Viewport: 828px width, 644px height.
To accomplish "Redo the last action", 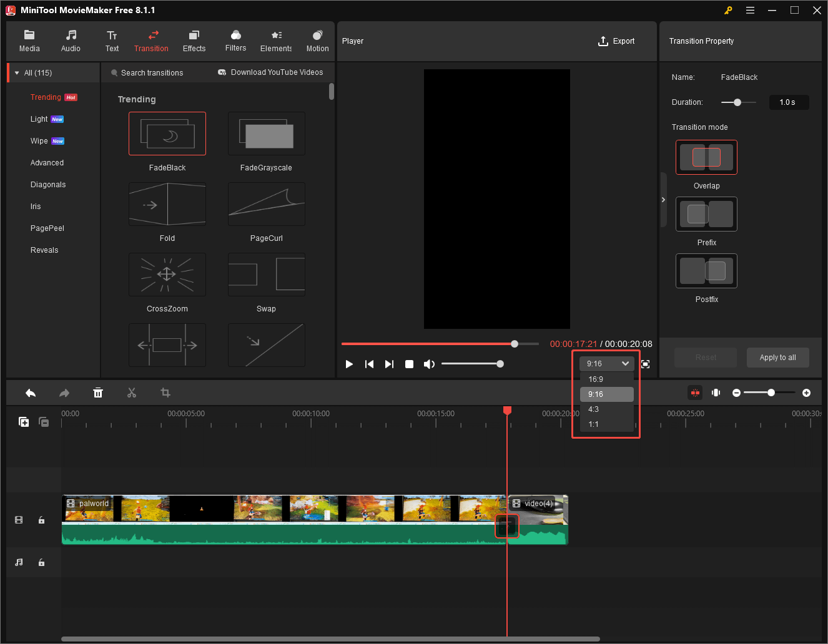I will click(x=64, y=393).
